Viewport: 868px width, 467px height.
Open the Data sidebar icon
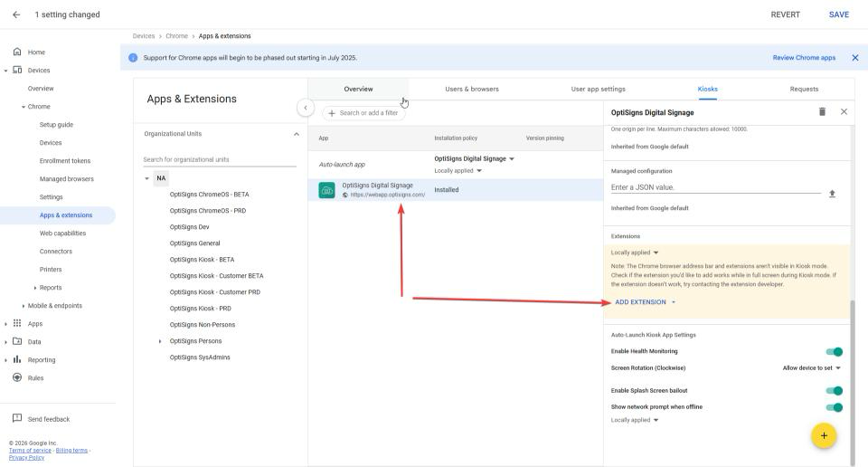pyautogui.click(x=17, y=341)
